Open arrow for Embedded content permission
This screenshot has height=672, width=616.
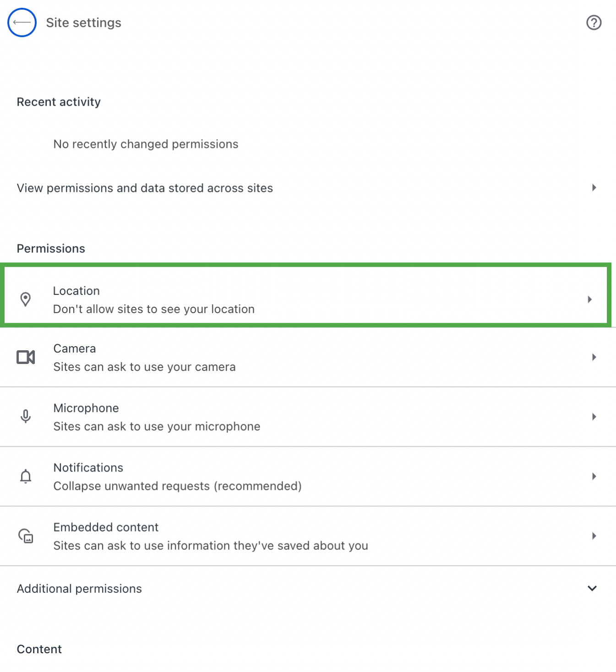click(594, 536)
